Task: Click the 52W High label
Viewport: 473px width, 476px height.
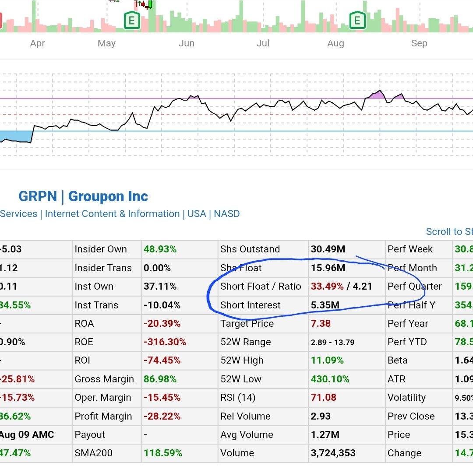Action: pos(242,360)
